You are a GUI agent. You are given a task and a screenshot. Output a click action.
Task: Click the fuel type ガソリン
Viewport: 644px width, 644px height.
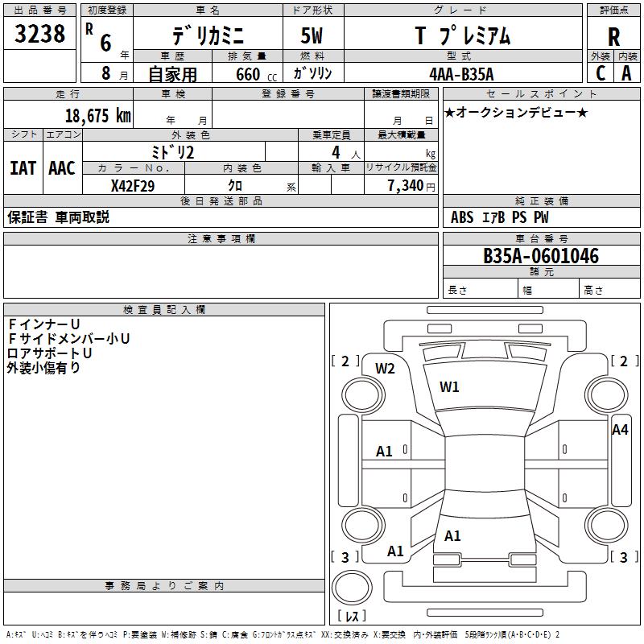point(312,73)
